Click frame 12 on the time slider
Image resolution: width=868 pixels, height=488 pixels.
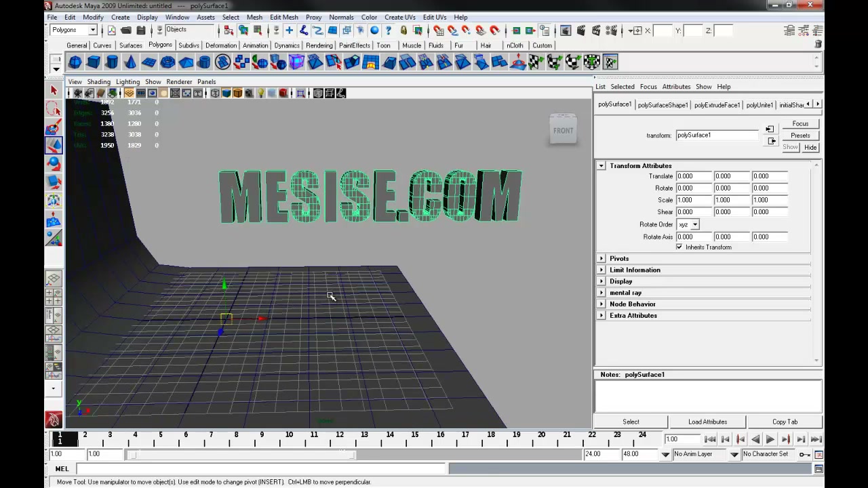pyautogui.click(x=339, y=439)
